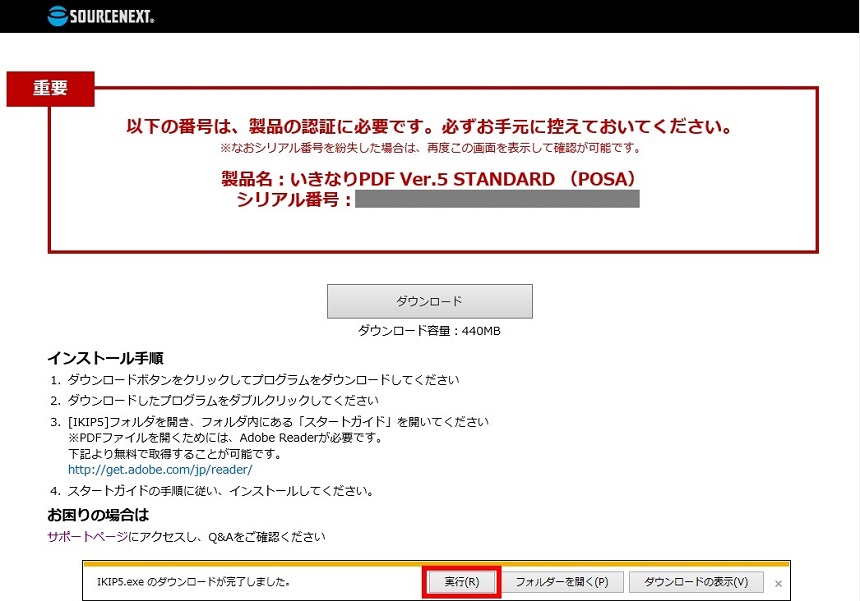
Task: Click the SOURCENEXT logo in header
Action: 101,16
